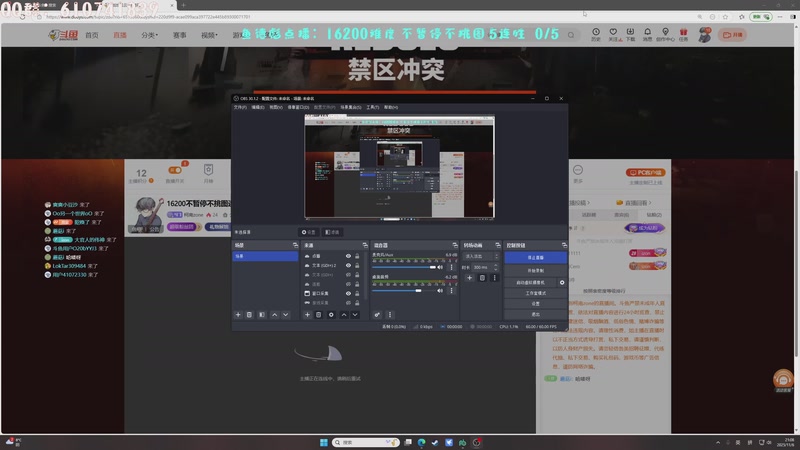Viewport: 800px width, 450px height.
Task: Add a new source in Sources panel
Action: 307,315
